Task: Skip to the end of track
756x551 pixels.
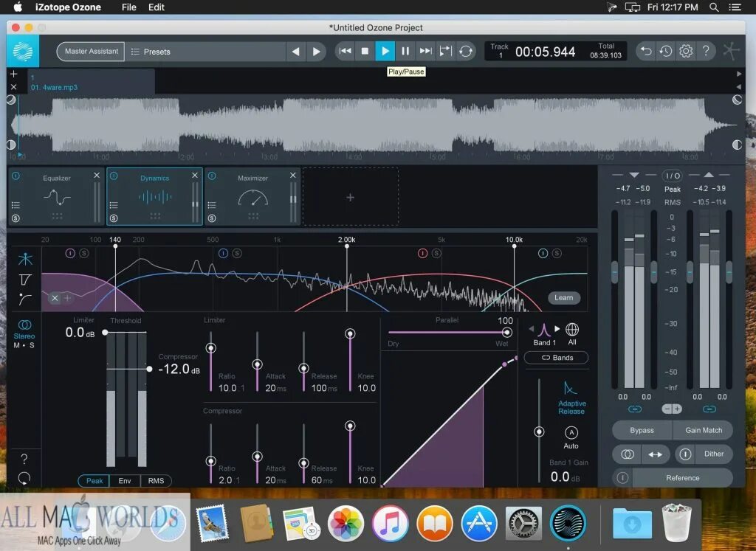Action: pyautogui.click(x=425, y=51)
